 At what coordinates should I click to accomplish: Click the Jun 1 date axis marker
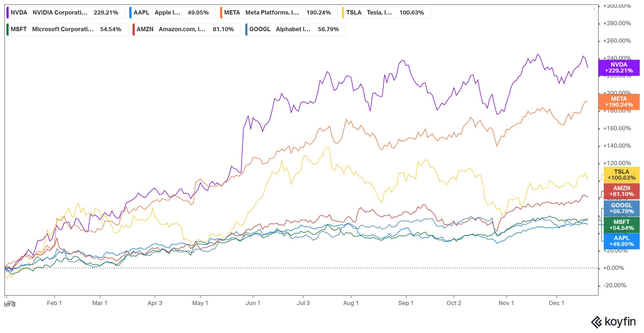253,303
